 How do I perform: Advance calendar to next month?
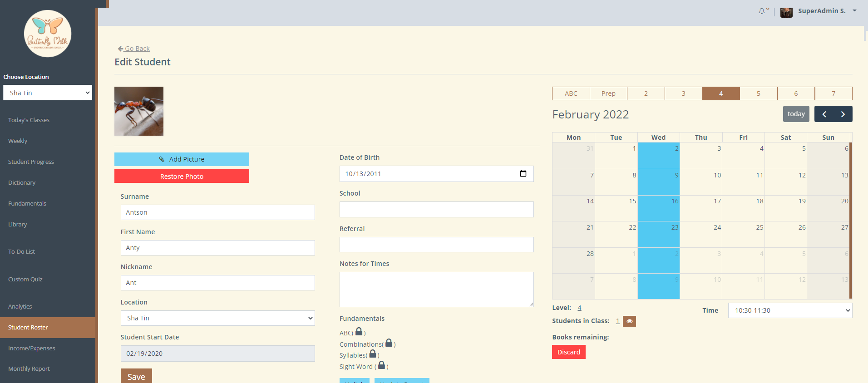click(x=843, y=114)
